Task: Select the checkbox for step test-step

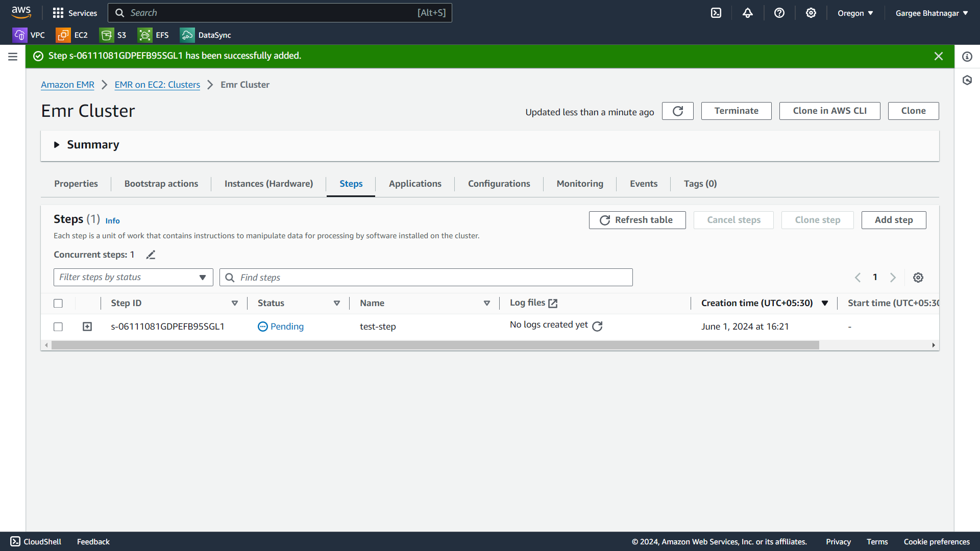Action: click(x=58, y=327)
